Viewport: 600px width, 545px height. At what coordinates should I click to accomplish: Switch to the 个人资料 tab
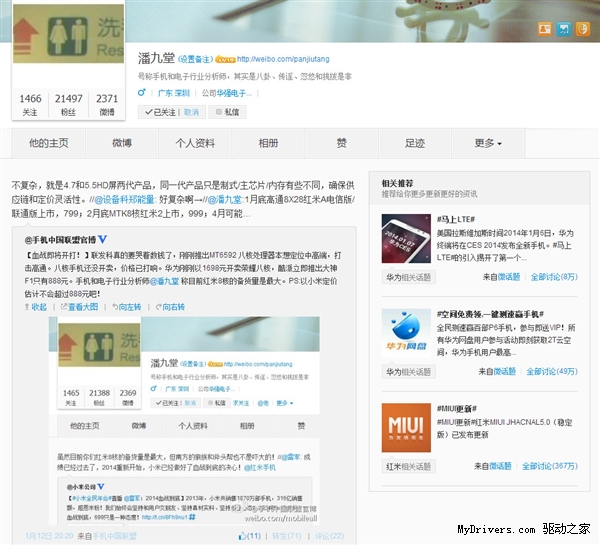point(196,143)
